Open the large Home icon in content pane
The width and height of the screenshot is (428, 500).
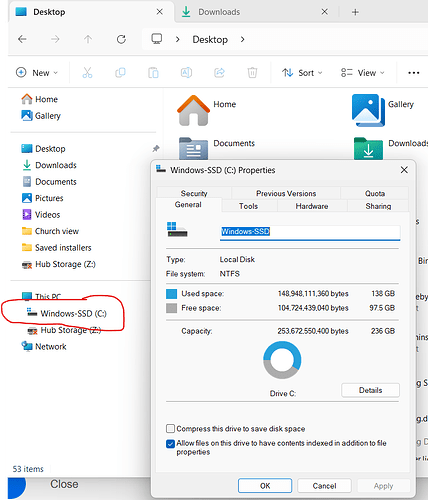point(193,110)
